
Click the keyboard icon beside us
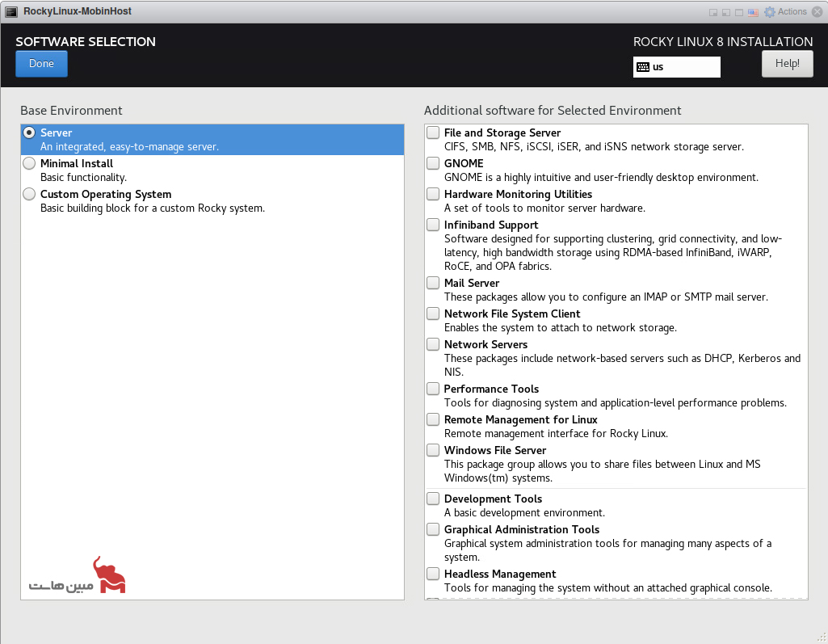tap(643, 67)
